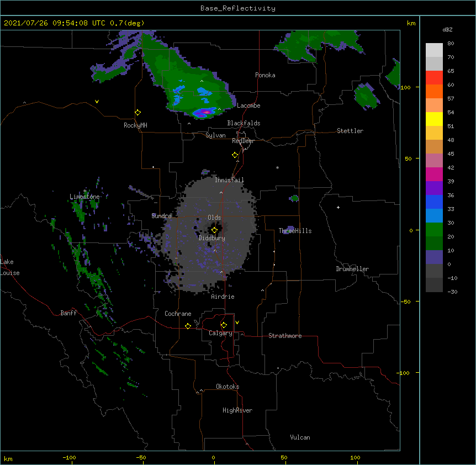Click the Vulcan label

point(300,437)
